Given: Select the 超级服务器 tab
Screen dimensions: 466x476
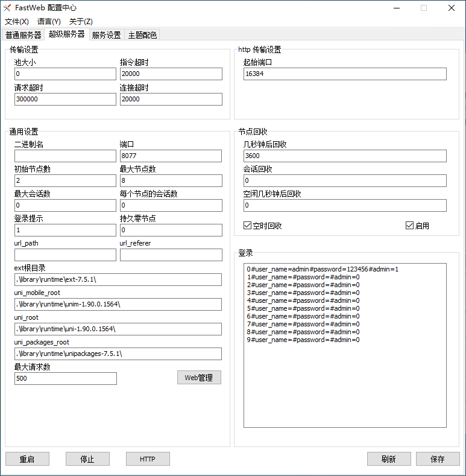Looking at the screenshot, I should pyautogui.click(x=67, y=34).
